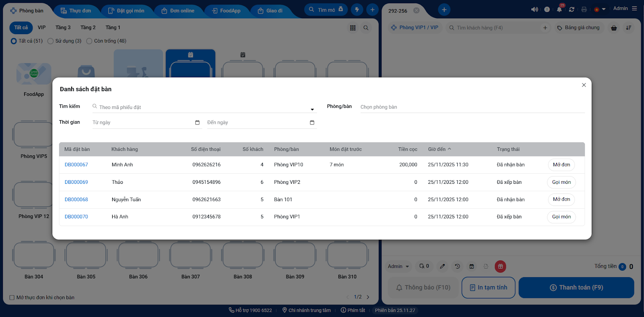This screenshot has height=317, width=644.
Task: Click the printer icon in header
Action: [x=584, y=9]
